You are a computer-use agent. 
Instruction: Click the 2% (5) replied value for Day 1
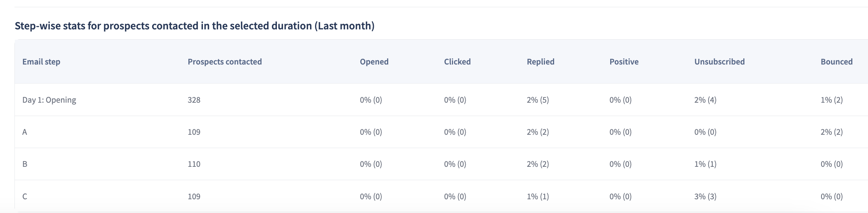click(538, 100)
